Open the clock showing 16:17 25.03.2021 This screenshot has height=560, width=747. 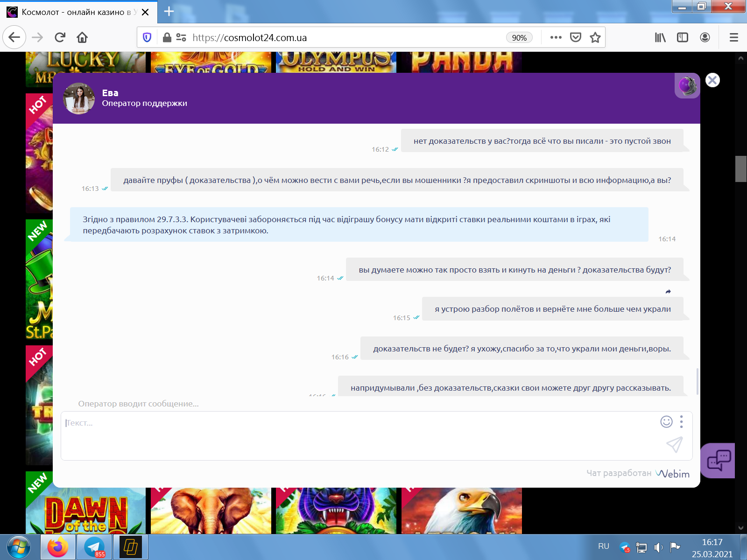point(712,548)
